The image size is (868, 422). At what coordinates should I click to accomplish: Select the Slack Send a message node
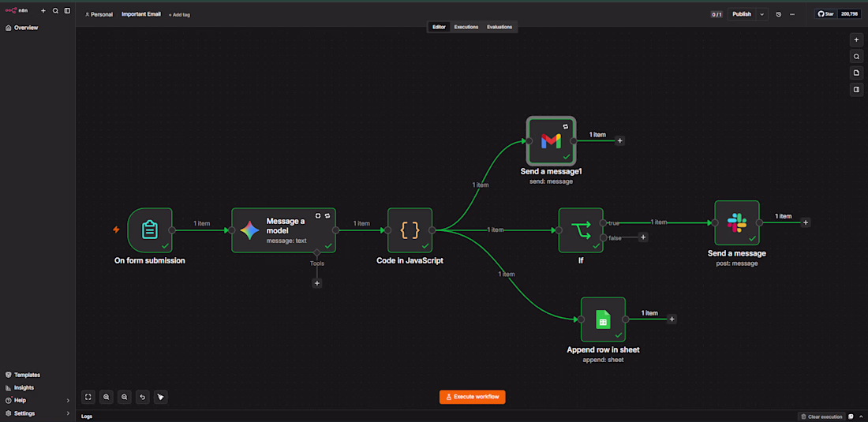(737, 223)
